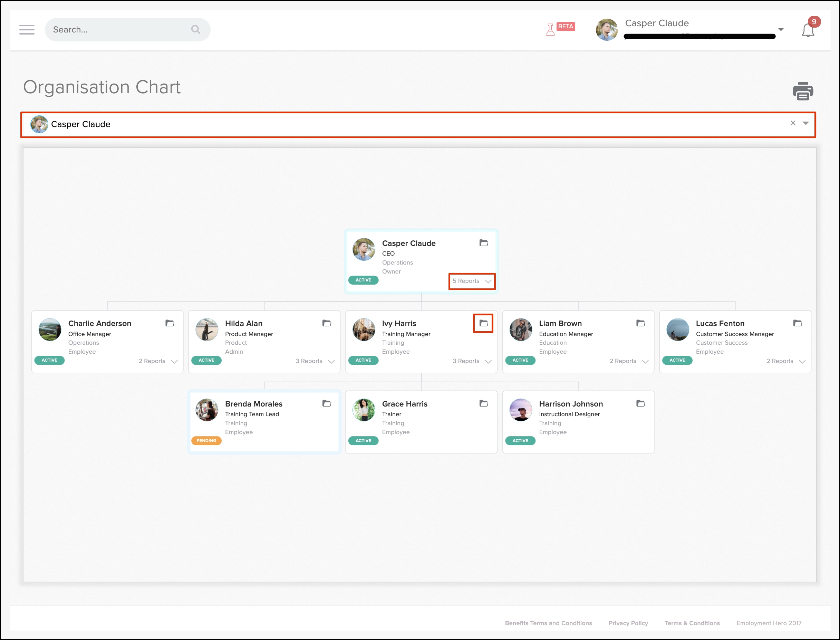Viewport: 840px width, 640px height.
Task: Collapse Casper Claude's 5 Reports
Action: (472, 281)
